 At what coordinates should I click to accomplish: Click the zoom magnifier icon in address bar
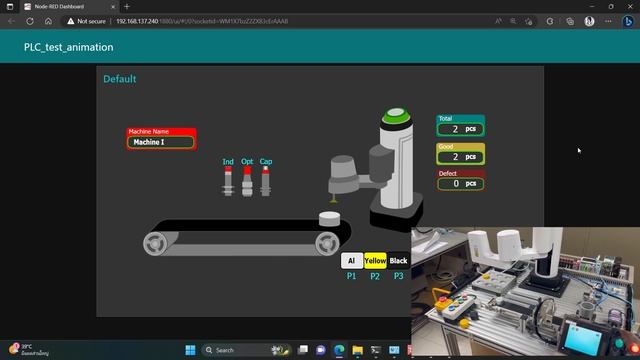pos(513,21)
